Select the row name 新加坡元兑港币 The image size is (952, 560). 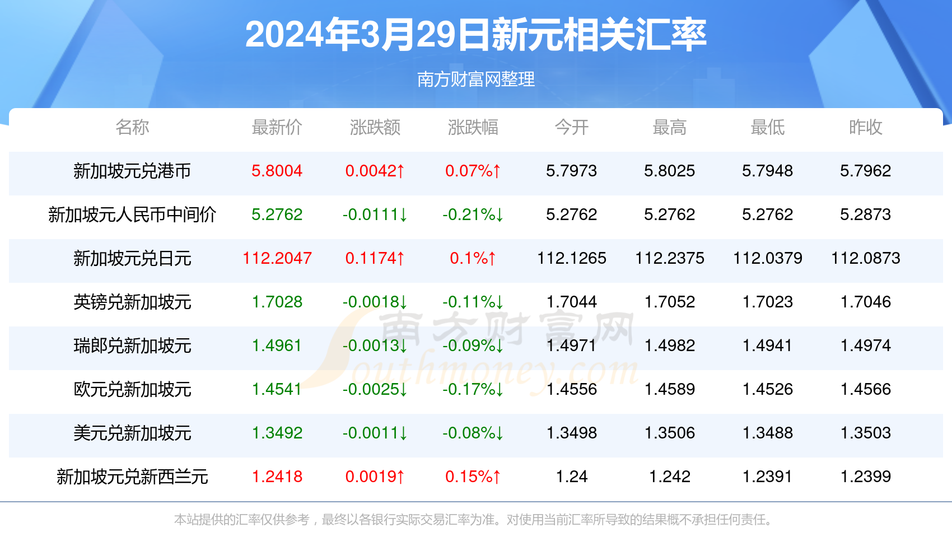click(132, 171)
